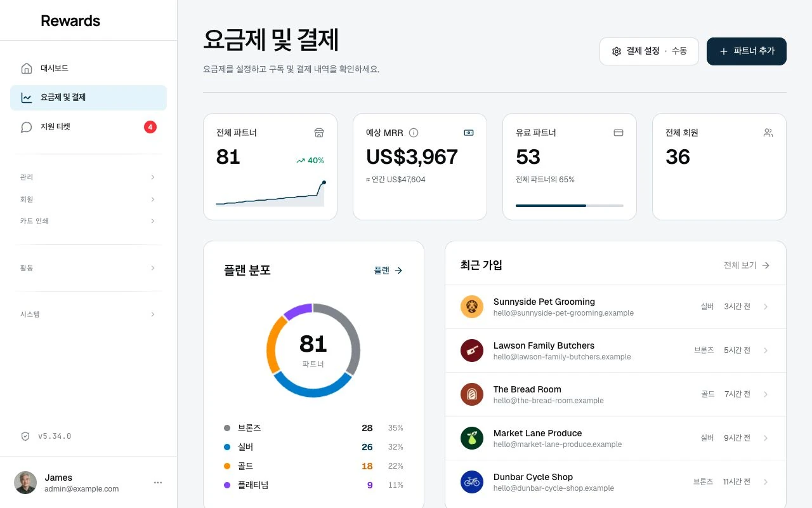Open the three-dot menu beside James

(x=158, y=483)
